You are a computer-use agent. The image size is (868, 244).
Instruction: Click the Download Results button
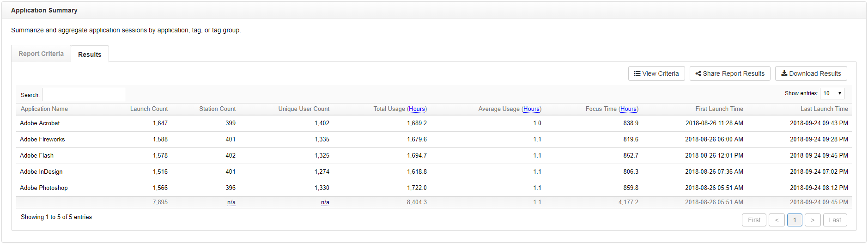(811, 73)
